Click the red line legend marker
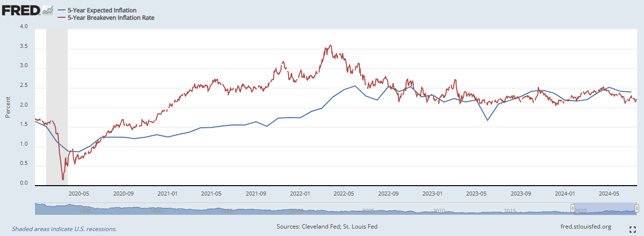The width and height of the screenshot is (644, 236). click(x=62, y=18)
